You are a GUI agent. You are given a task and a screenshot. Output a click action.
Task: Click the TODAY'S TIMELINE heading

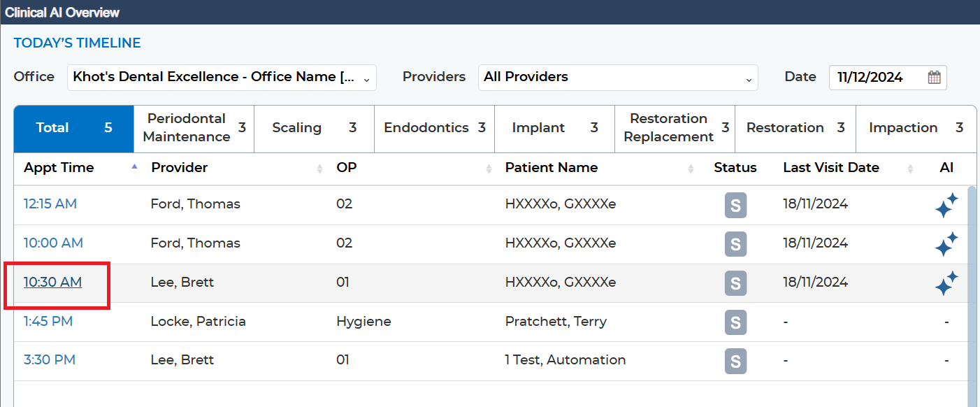[x=78, y=43]
